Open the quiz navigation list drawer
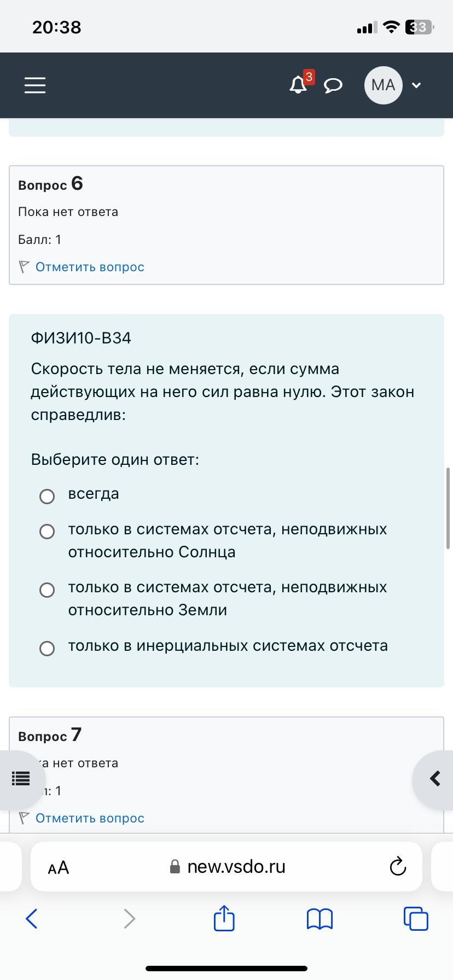The height and width of the screenshot is (980, 453). pos(20,779)
